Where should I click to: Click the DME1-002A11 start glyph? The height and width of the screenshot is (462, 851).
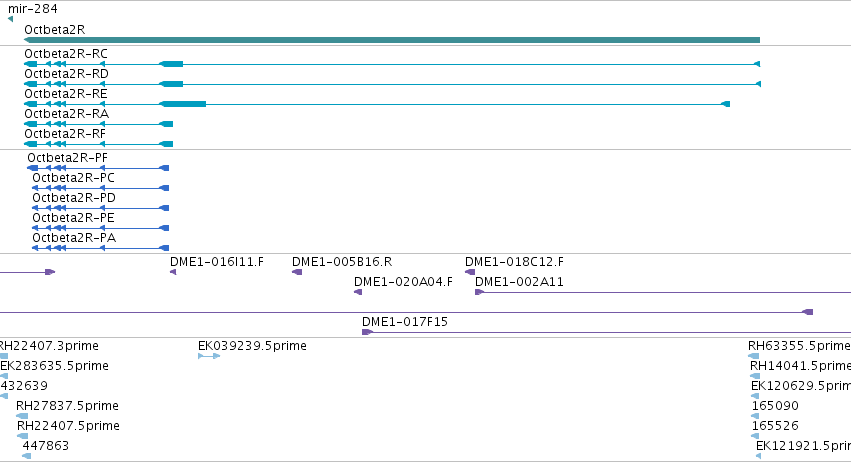479,292
